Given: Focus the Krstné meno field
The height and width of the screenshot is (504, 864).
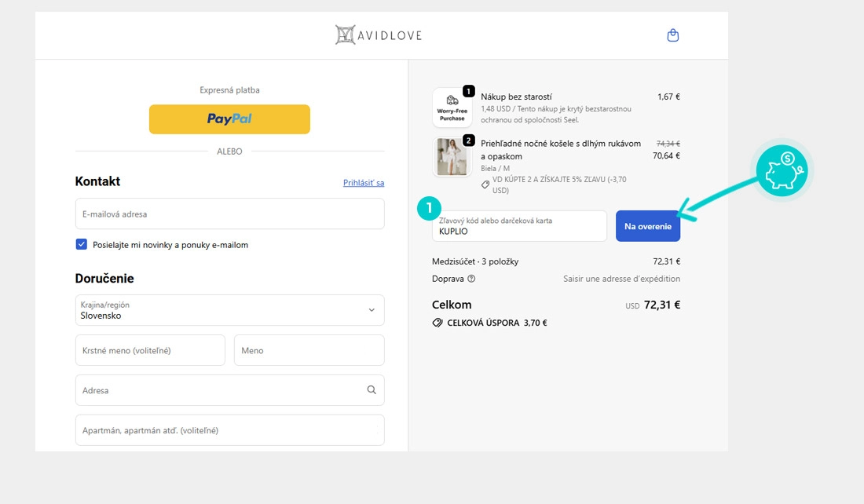Looking at the screenshot, I should point(151,350).
